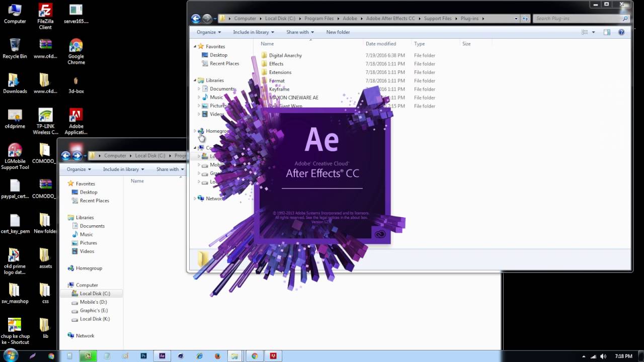Open Share with in Plug-ins window
Viewport: 644px width, 362px height.
coord(300,32)
